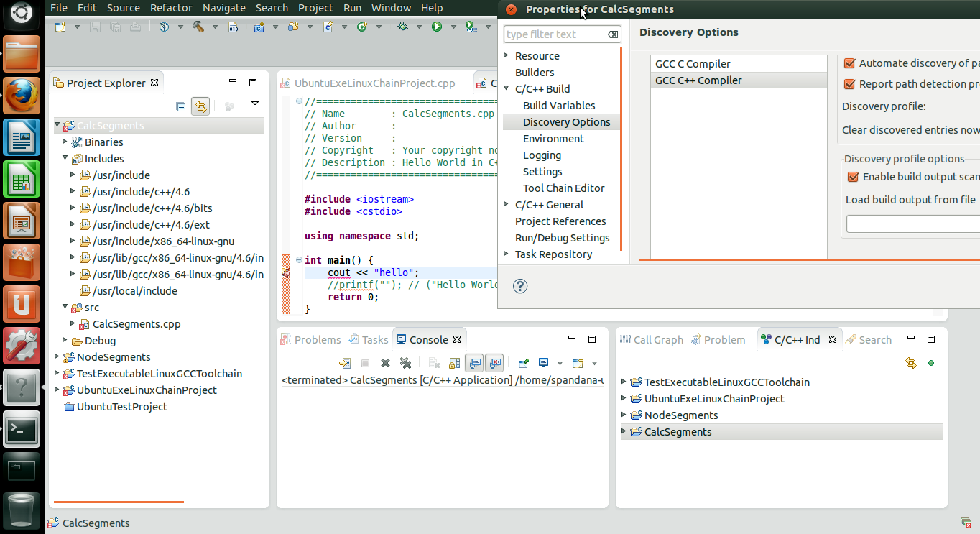
Task: Select GCC C Compiler in the list
Action: pos(693,64)
